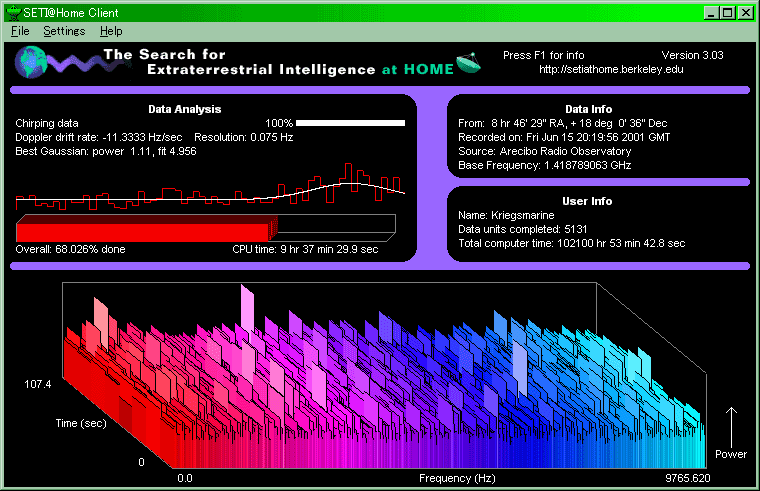Image resolution: width=760 pixels, height=491 pixels.
Task: Click the green radio dish icon
Action: coord(468,63)
